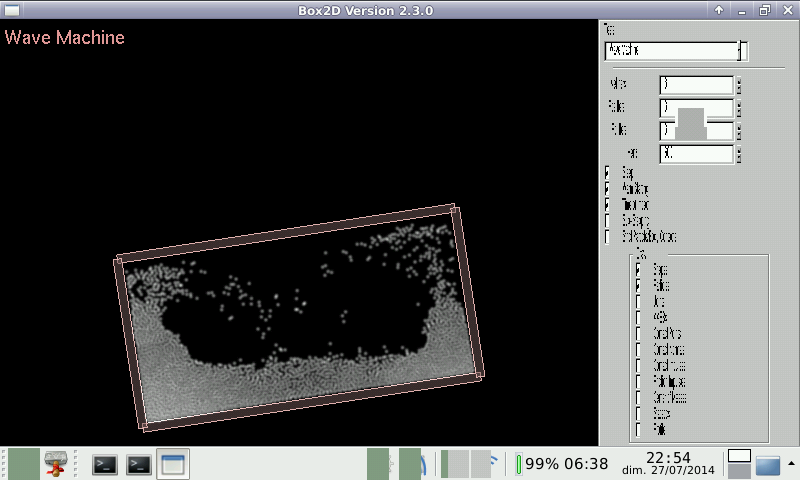Image resolution: width=800 pixels, height=480 pixels.
Task: Enable Joints drawing checkbox
Action: click(x=639, y=302)
